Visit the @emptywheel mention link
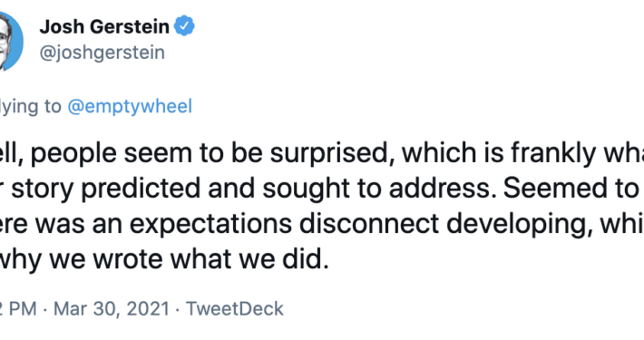 click(x=130, y=106)
